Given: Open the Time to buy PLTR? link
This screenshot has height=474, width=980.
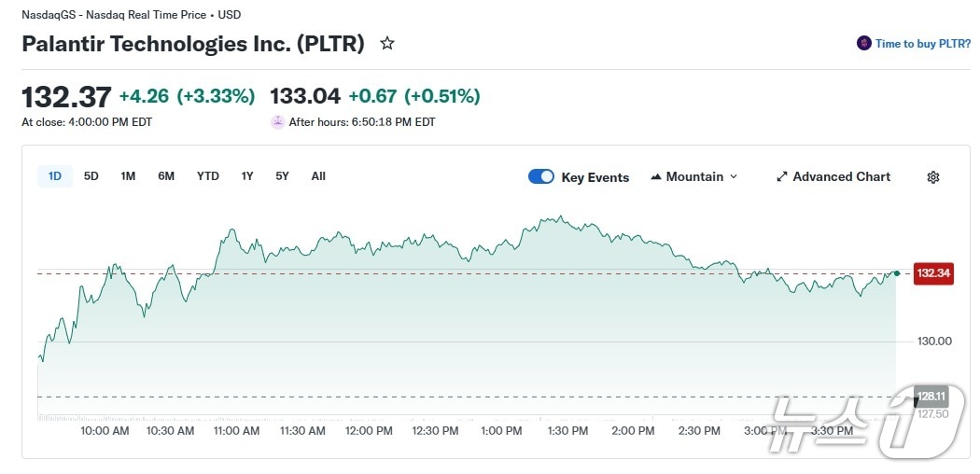Looking at the screenshot, I should (922, 44).
